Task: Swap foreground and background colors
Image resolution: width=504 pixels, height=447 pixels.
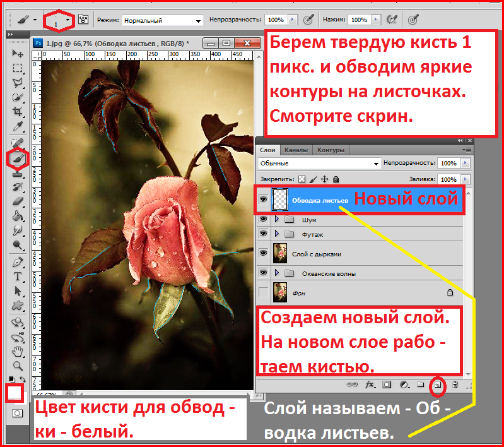Action: [23, 379]
